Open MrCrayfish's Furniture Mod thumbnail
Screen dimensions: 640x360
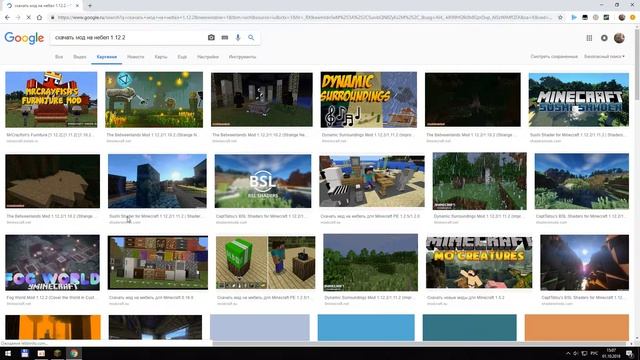(x=51, y=100)
